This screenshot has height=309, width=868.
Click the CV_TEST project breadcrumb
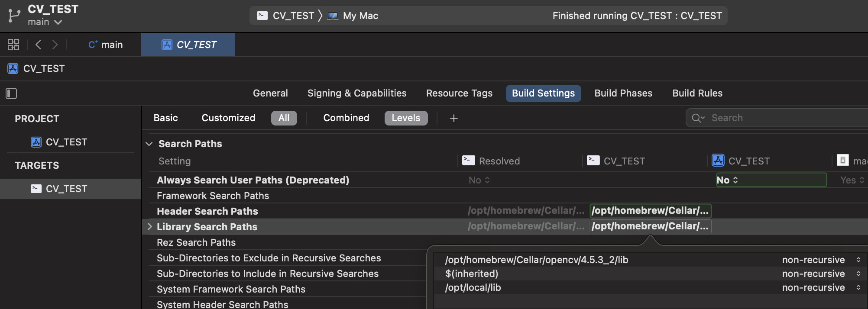36,68
